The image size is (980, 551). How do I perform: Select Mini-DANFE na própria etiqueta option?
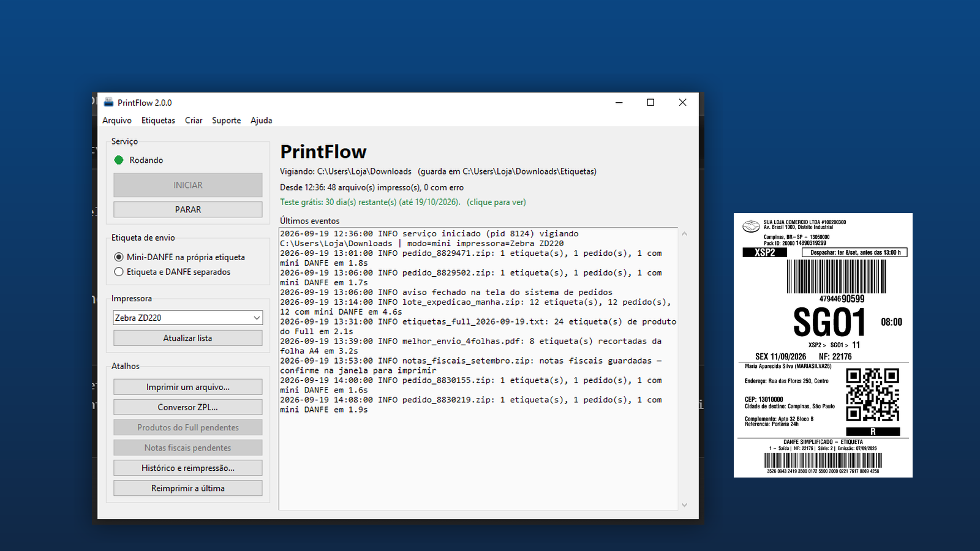point(179,257)
